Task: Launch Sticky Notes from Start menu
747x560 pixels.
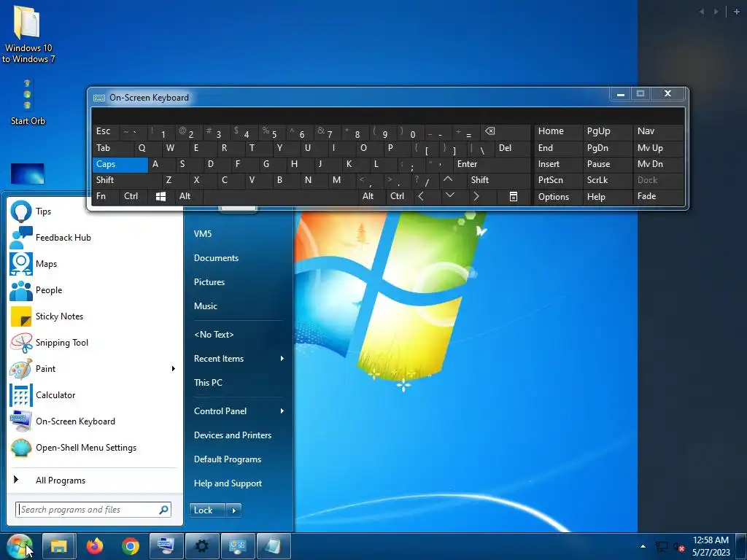Action: (94, 316)
